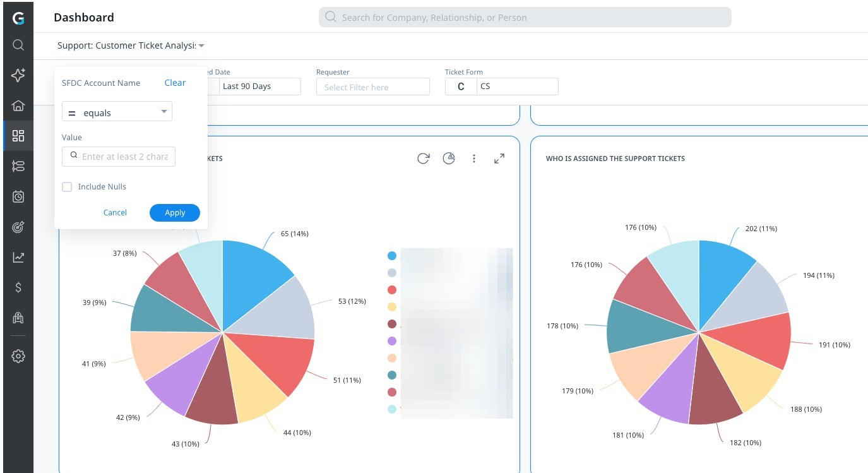The width and height of the screenshot is (868, 473).
Task: Click the 39 (9%) data label
Action: pos(95,302)
